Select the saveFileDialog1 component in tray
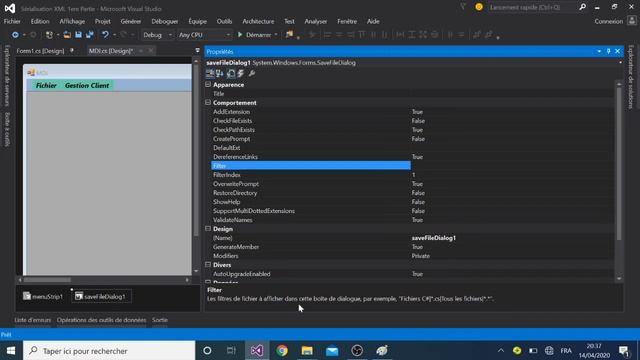Viewport: 640px width, 360px height. [101, 296]
